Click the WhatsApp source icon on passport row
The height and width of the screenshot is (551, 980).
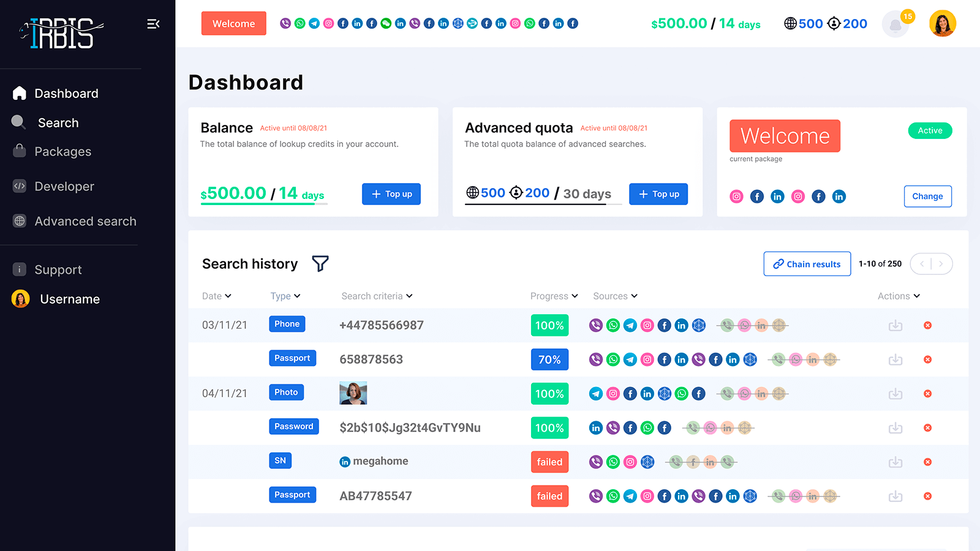[612, 359]
